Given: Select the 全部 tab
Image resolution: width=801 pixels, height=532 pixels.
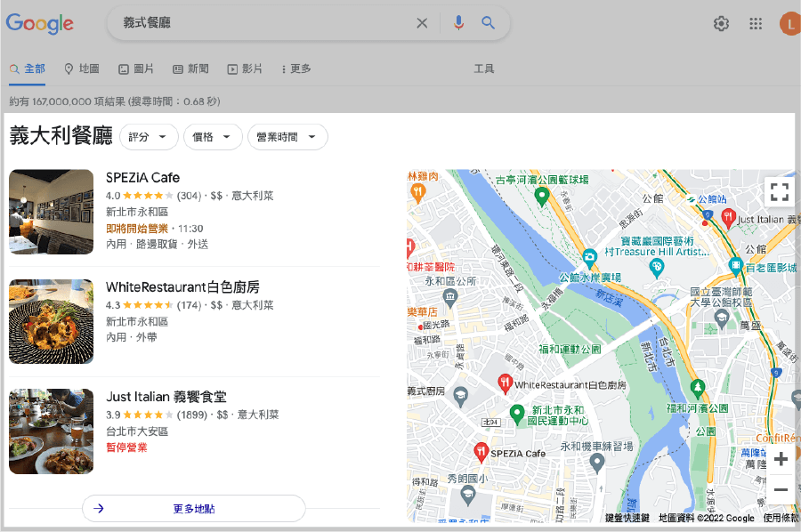Looking at the screenshot, I should (28, 69).
